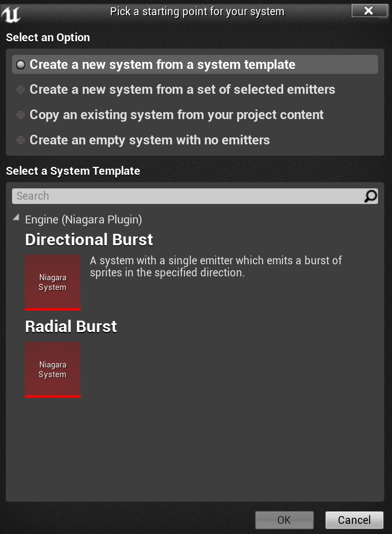Click the magnifying glass search icon
The height and width of the screenshot is (534, 392).
[x=370, y=196]
